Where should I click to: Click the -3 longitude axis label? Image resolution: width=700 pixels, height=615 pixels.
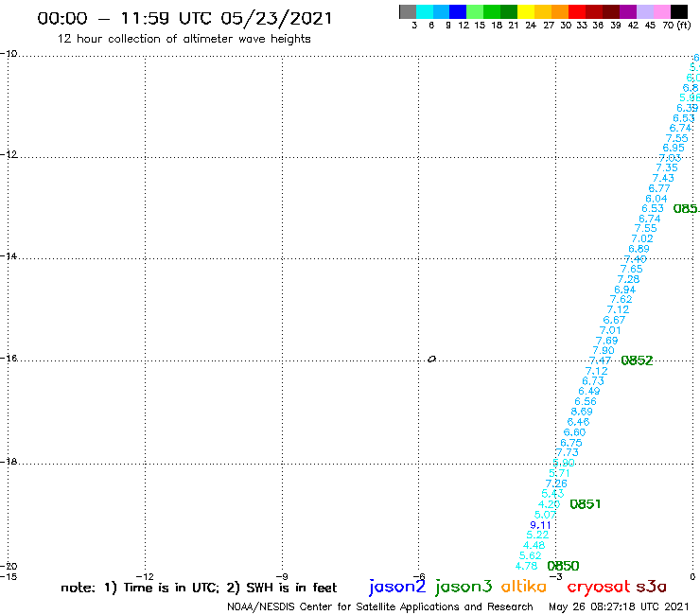(x=556, y=576)
